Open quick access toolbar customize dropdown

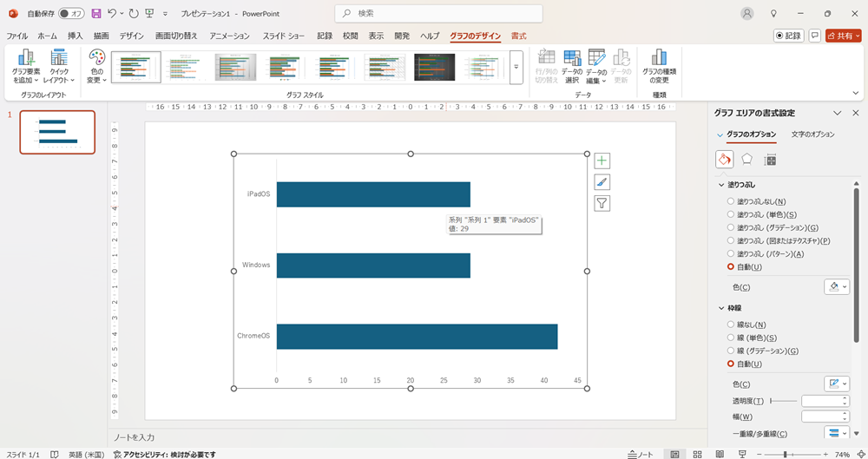(x=165, y=14)
